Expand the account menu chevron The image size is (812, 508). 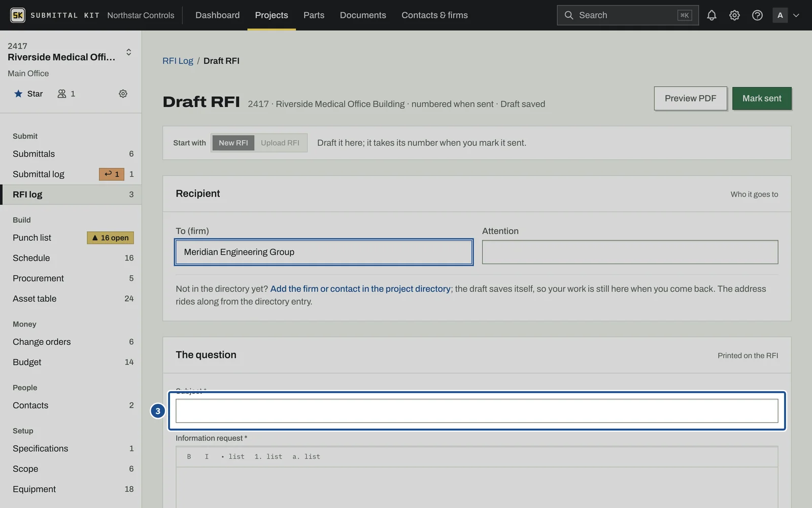(x=796, y=15)
